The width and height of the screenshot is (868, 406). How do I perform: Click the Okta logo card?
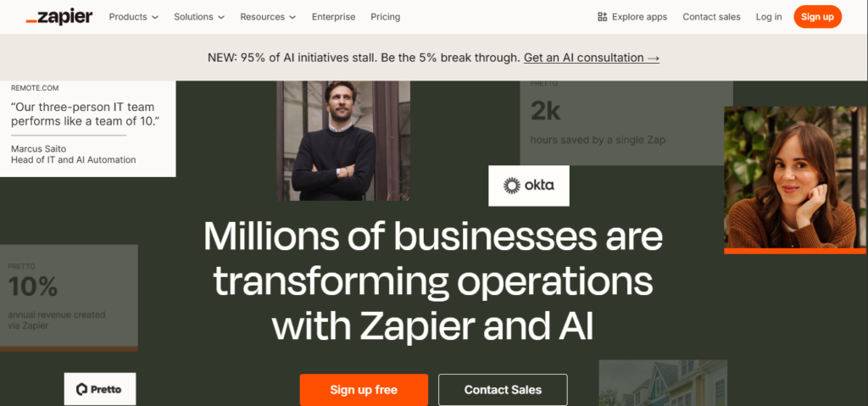point(529,186)
